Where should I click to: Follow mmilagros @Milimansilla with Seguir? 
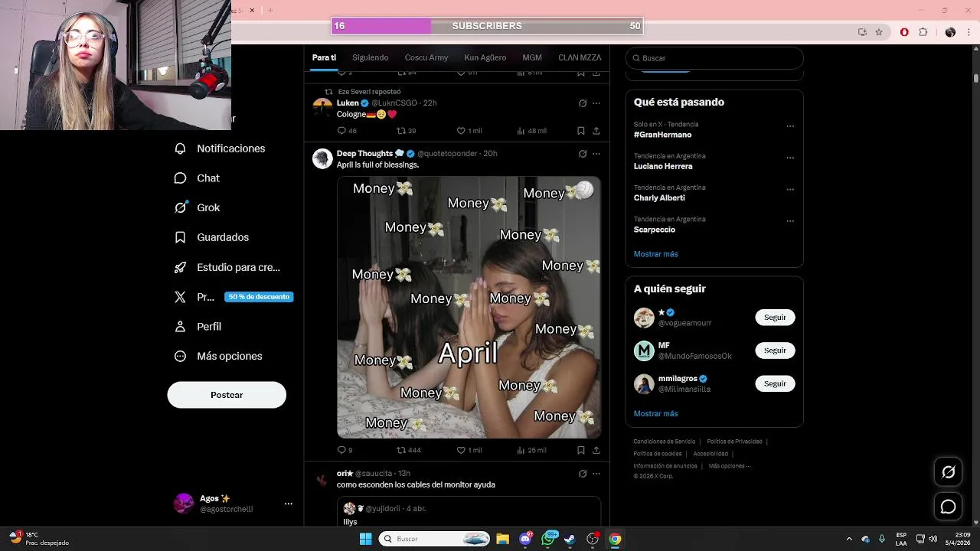point(775,383)
